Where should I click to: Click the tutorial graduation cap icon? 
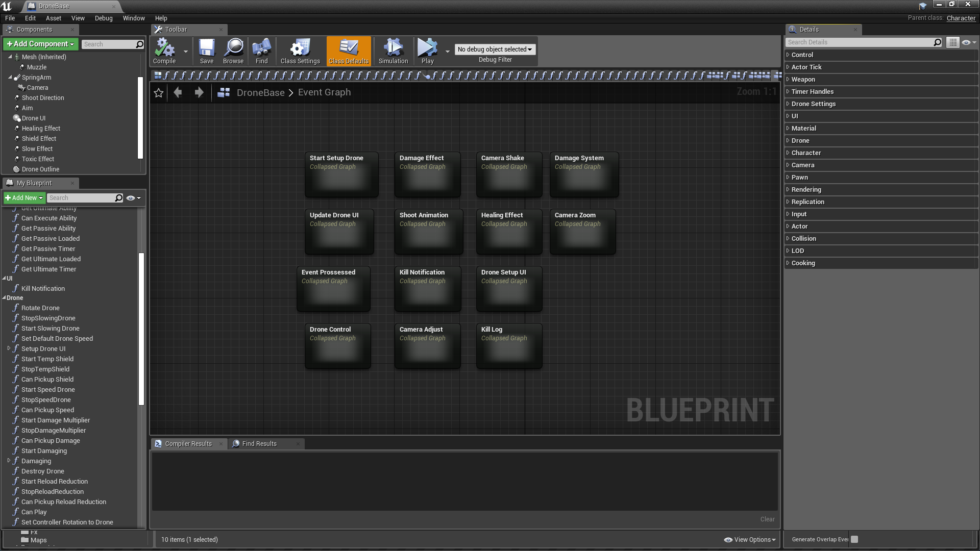tap(922, 6)
